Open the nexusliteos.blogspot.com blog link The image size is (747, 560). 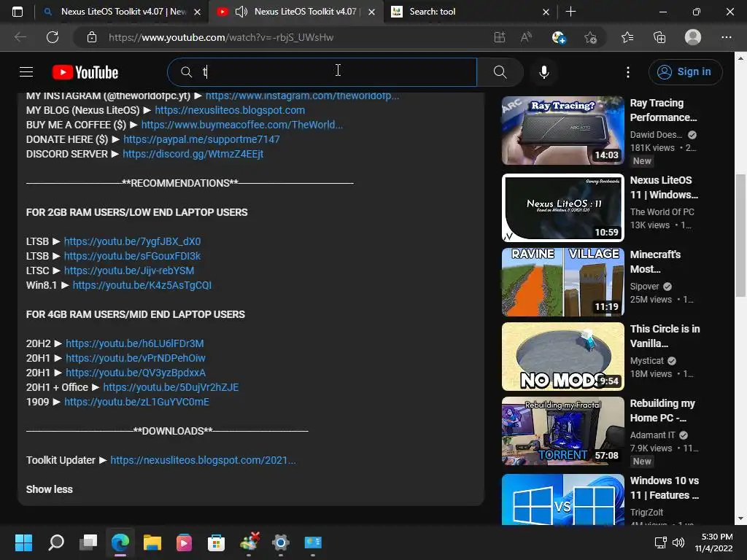click(230, 110)
